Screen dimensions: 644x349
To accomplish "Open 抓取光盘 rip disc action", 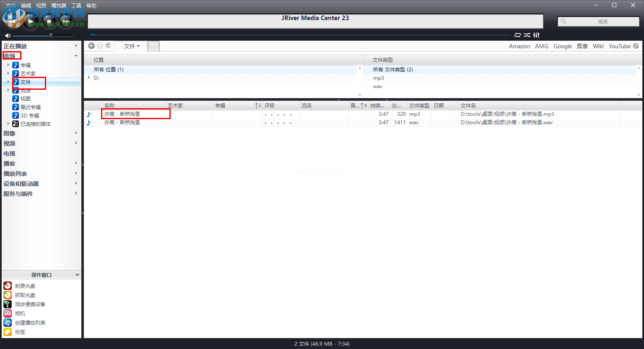I will pos(25,295).
